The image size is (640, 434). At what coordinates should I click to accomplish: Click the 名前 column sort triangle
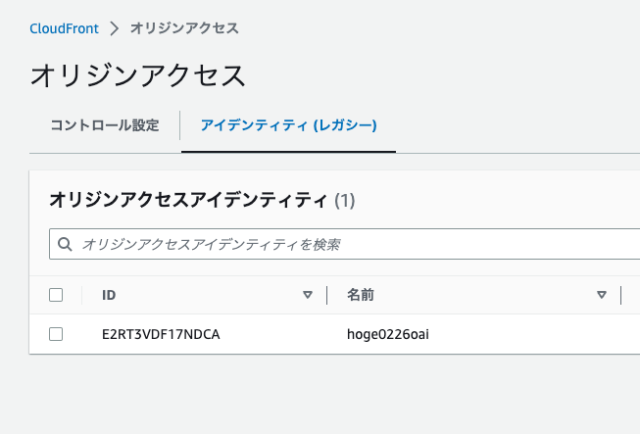point(602,295)
